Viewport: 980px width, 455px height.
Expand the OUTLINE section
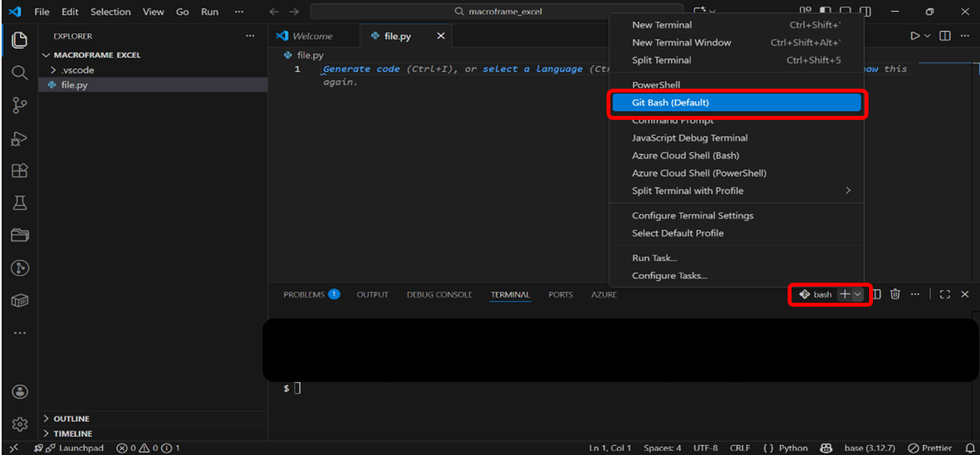(153, 419)
